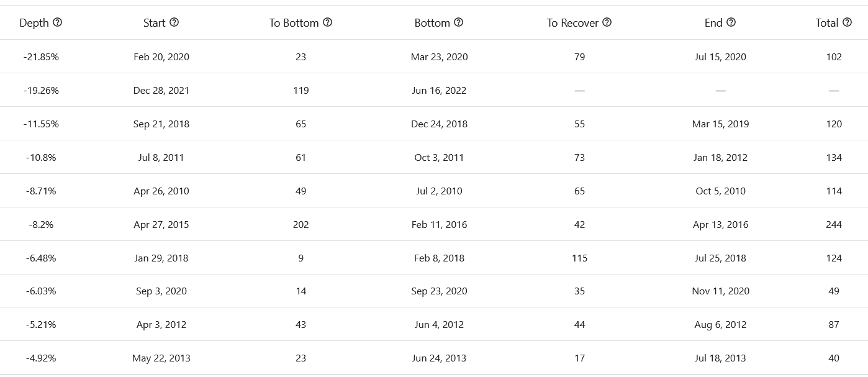This screenshot has width=868, height=377.
Task: Click the Jun 4, 2012 bottom date
Action: pos(439,325)
